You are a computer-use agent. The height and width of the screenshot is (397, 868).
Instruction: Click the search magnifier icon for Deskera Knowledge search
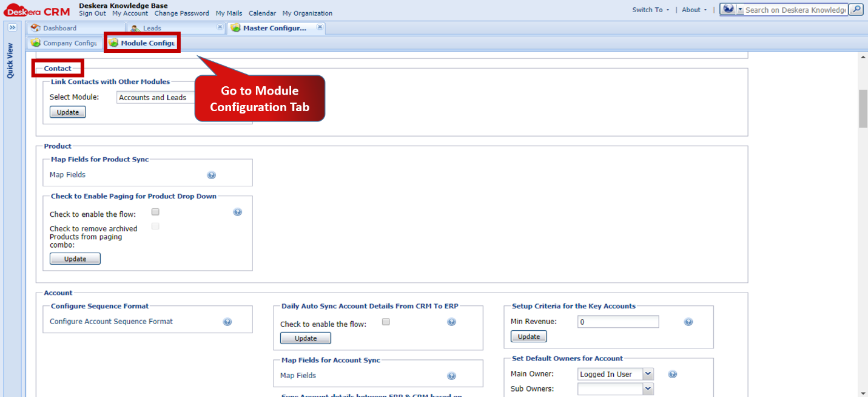pos(855,9)
